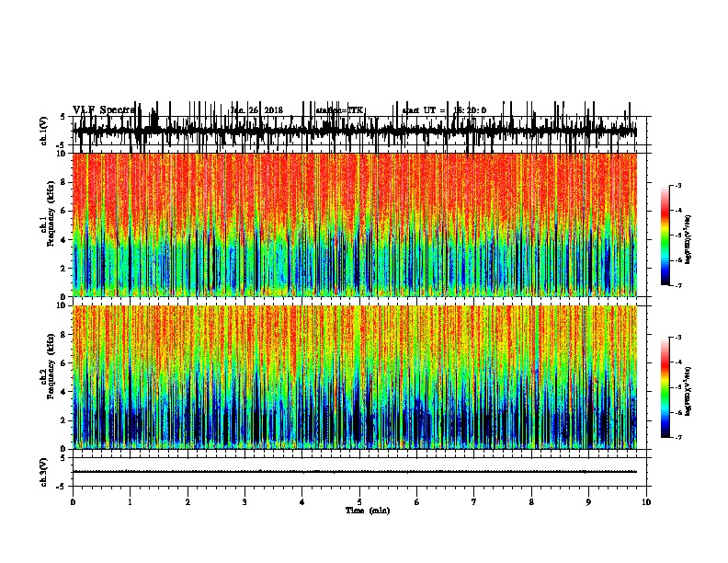Image resolution: width=728 pixels, height=563 pixels.
Task: Click the '-7' tick on ch.1 colorbar
Action: tap(678, 285)
